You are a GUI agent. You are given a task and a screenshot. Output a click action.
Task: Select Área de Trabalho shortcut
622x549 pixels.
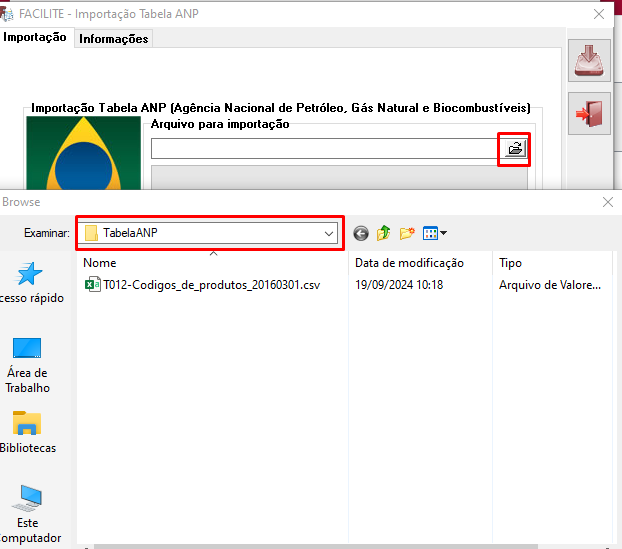tap(28, 364)
